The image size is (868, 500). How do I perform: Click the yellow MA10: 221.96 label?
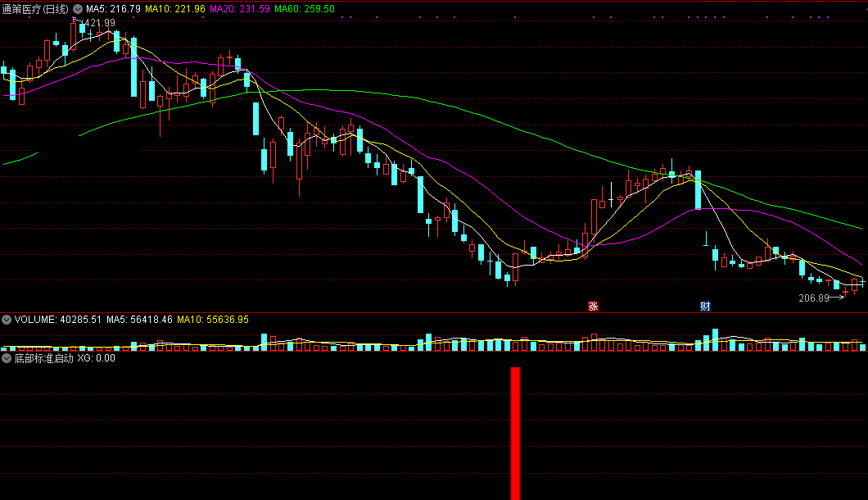point(175,9)
